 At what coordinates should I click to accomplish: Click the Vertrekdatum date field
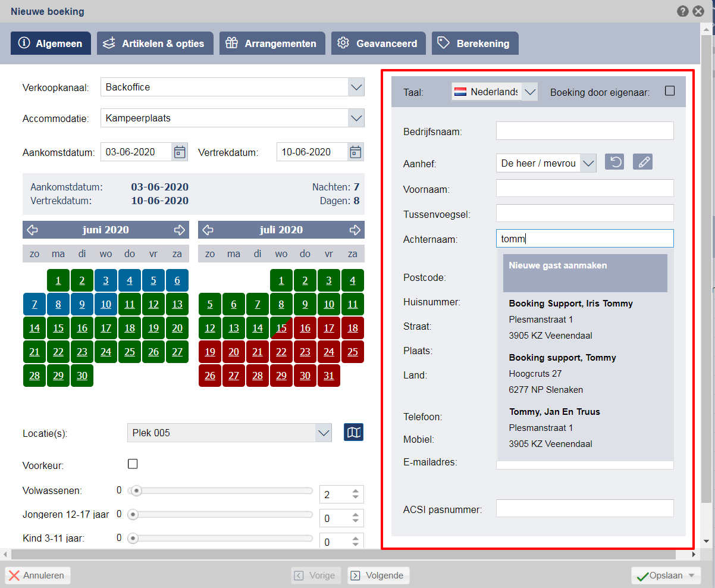click(313, 152)
